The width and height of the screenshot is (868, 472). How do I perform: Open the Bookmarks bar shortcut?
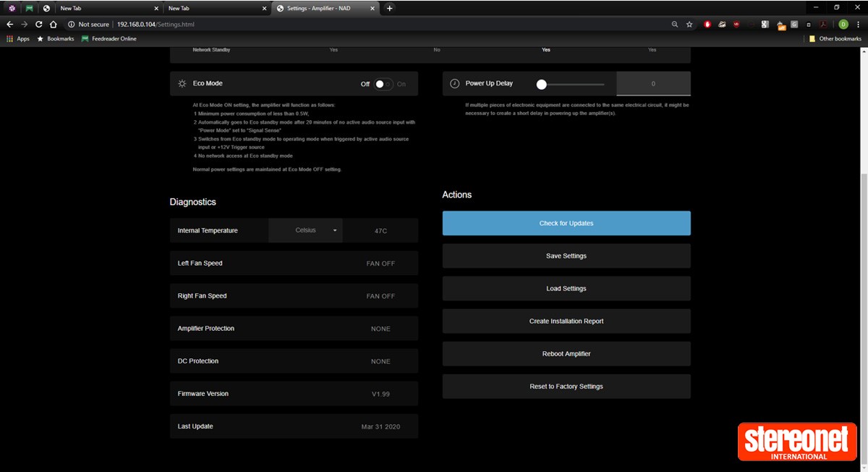click(55, 38)
